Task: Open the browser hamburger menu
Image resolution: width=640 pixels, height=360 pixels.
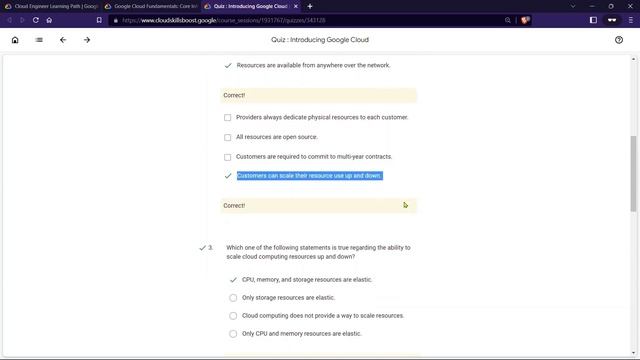Action: coord(631,20)
